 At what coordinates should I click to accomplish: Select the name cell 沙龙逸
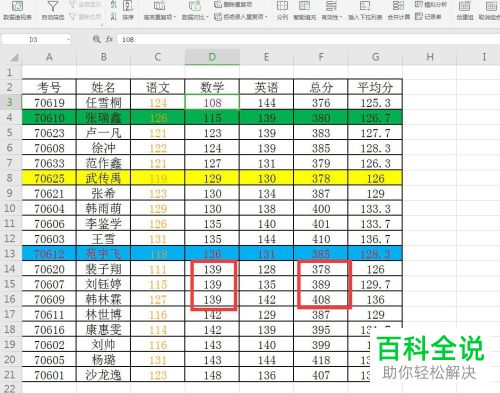[x=104, y=375]
